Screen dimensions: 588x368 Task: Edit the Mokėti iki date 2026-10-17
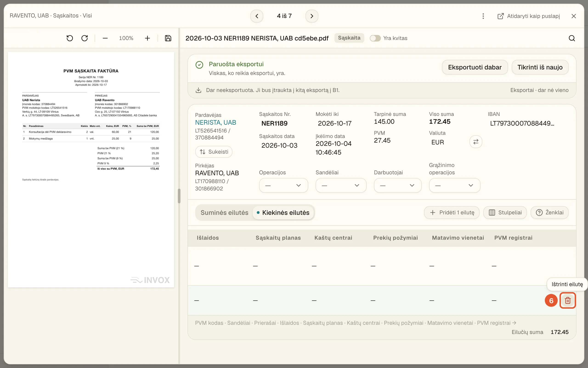(335, 124)
